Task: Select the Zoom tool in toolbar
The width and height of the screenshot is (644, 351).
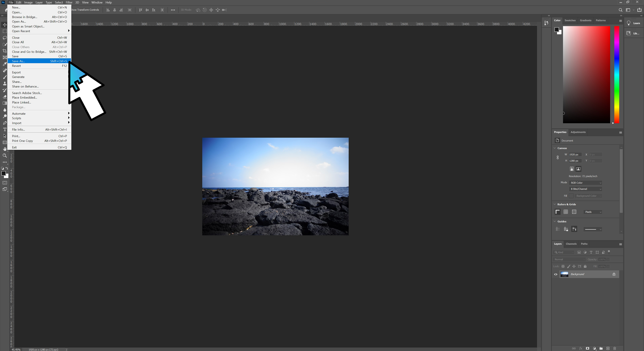Action: (5, 156)
